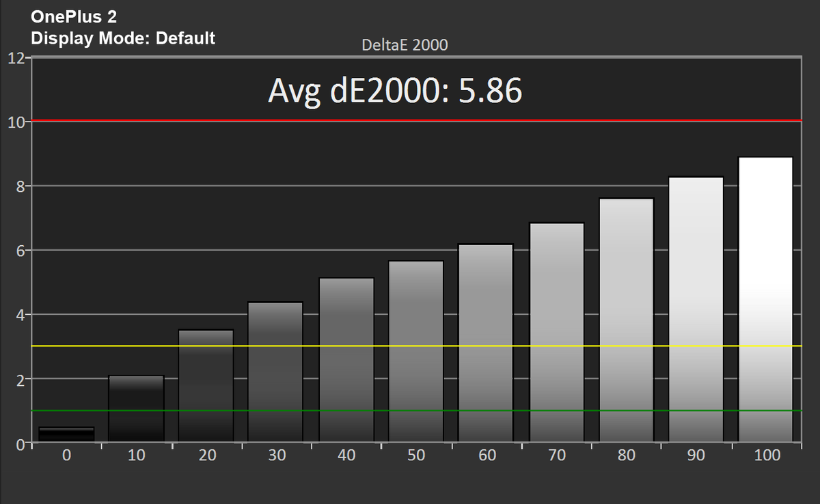
Task: Click the 50 percent gray bar
Action: 416,352
